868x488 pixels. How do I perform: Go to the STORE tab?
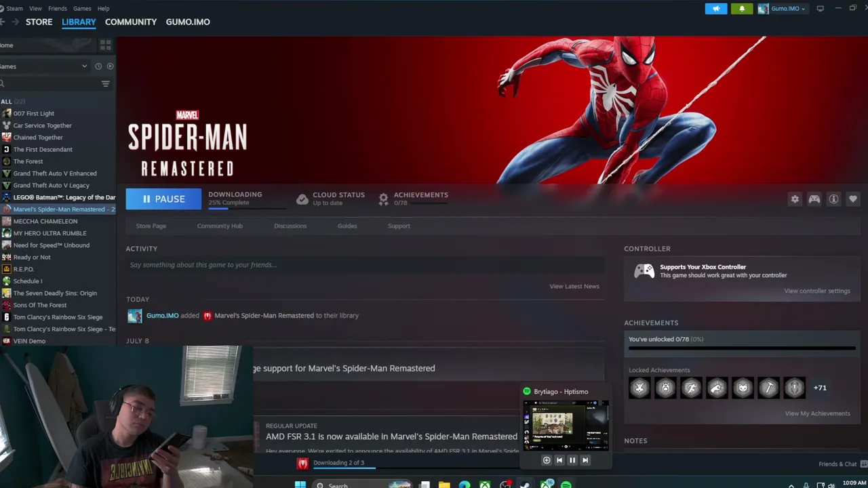coord(39,22)
